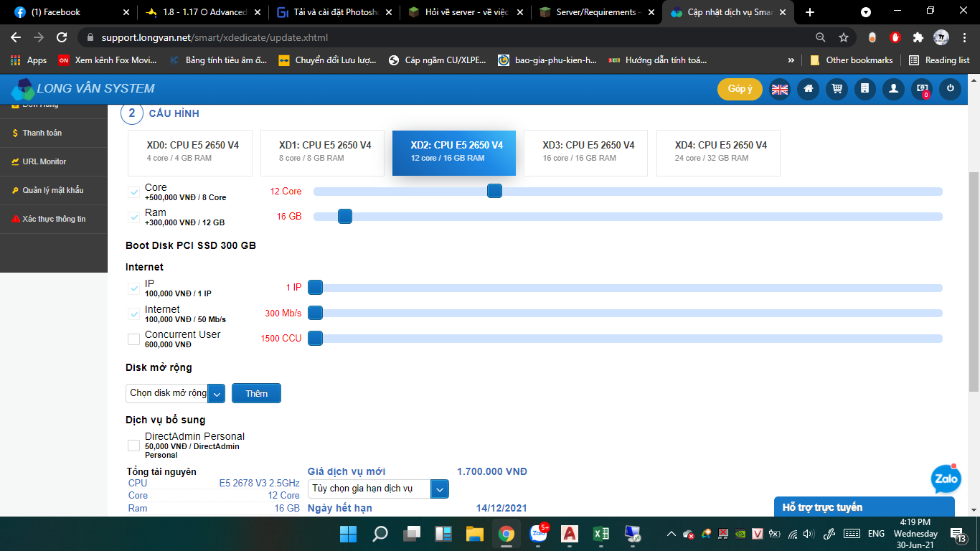The height and width of the screenshot is (551, 980).
Task: Open the zoom magnifier icon in address bar
Action: coord(821,37)
